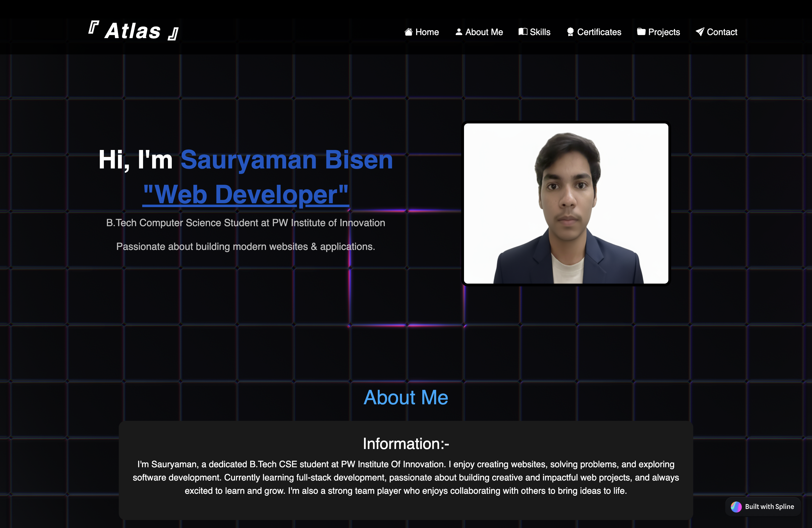Click the paper plane icon beside Contact
The height and width of the screenshot is (528, 812).
700,32
